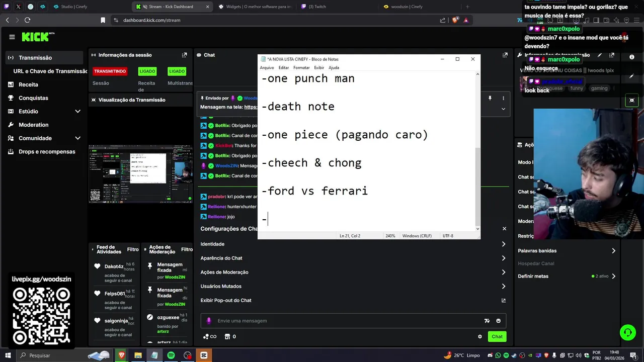Select saigoninja in the activity feed

[x=116, y=321]
